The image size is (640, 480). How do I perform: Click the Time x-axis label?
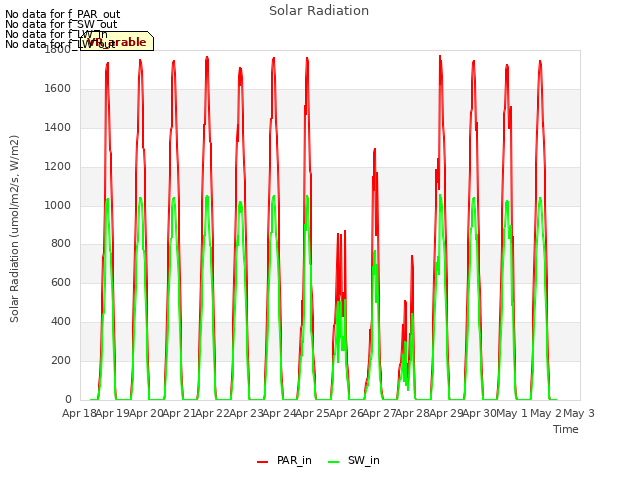coord(566,429)
